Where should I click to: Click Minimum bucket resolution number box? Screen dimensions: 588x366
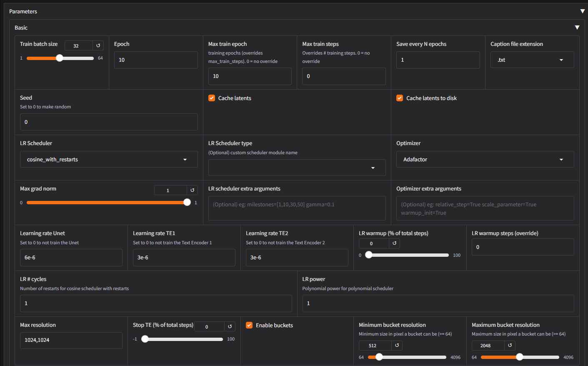pyautogui.click(x=375, y=345)
